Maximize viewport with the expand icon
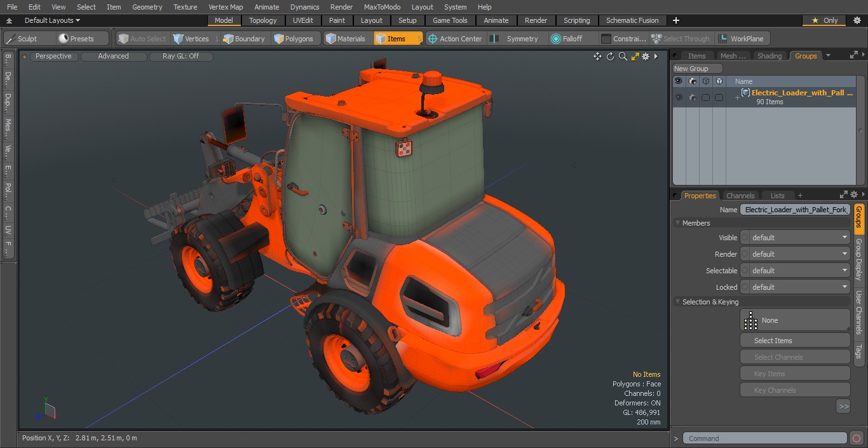This screenshot has height=448, width=868. coord(635,57)
